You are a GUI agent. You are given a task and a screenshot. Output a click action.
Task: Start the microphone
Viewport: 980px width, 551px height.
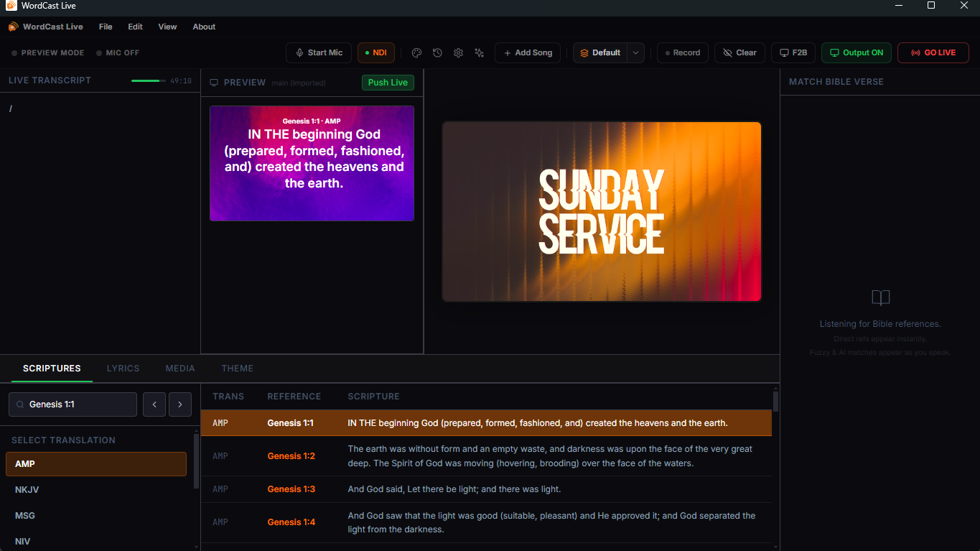[x=319, y=52]
